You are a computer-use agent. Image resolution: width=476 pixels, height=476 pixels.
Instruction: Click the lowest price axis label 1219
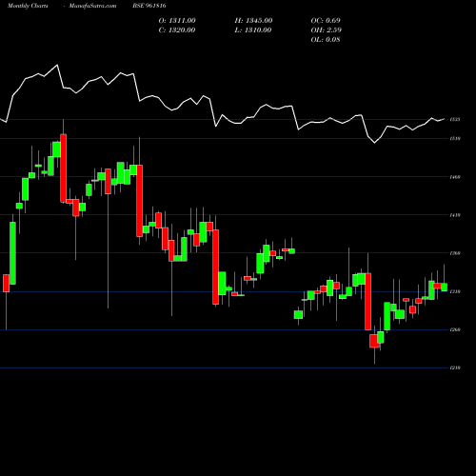pyautogui.click(x=455, y=367)
